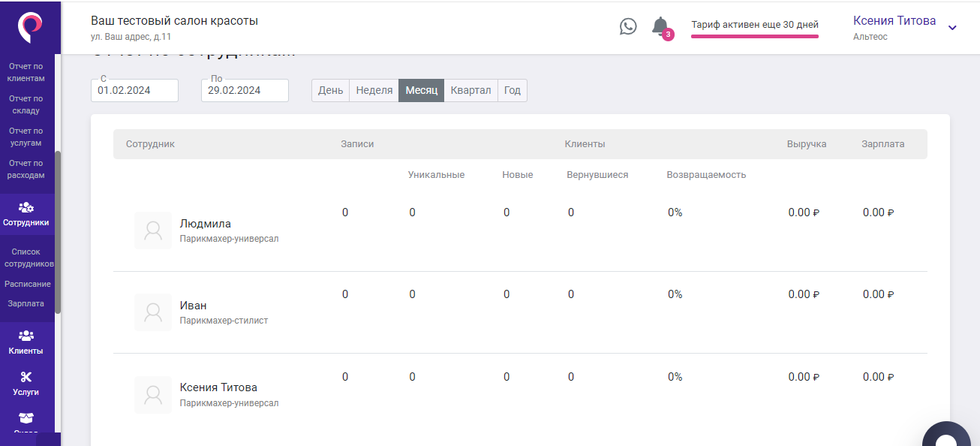Open the start date field 01.02.2024
The image size is (980, 446).
134,90
